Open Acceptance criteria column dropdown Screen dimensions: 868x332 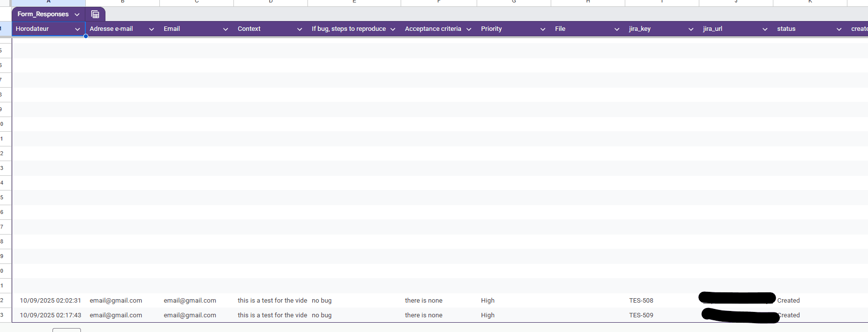(469, 29)
